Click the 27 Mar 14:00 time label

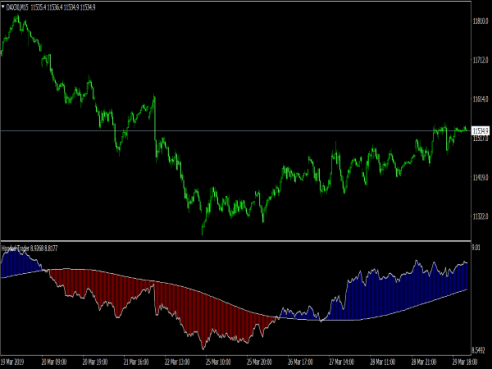(342, 362)
